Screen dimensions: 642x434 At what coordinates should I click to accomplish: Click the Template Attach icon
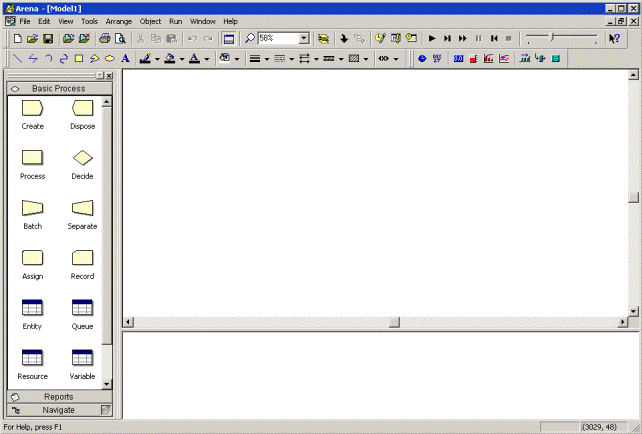pos(68,38)
